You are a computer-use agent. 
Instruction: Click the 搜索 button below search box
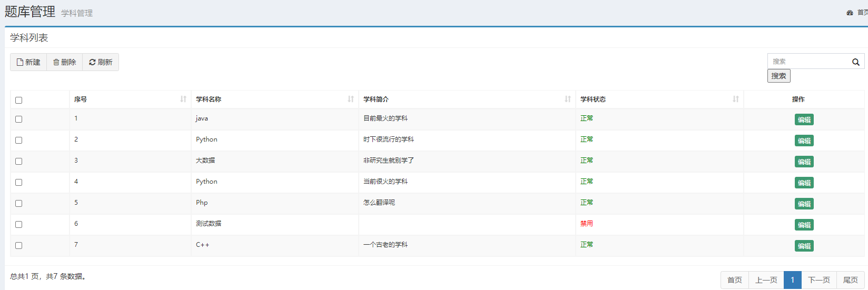click(778, 76)
